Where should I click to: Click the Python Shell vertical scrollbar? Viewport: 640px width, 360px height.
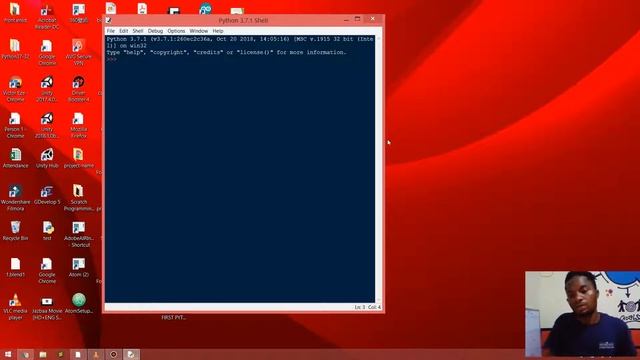tap(378, 169)
